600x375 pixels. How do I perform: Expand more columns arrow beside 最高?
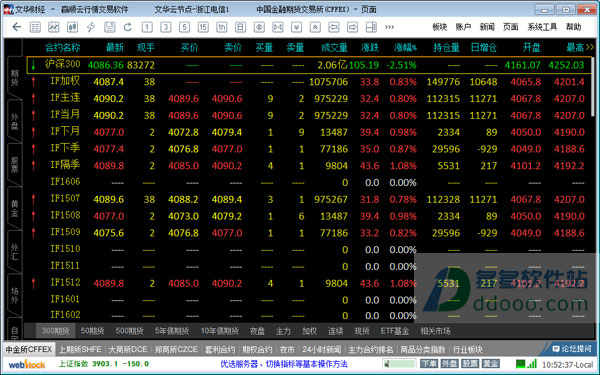pos(589,47)
